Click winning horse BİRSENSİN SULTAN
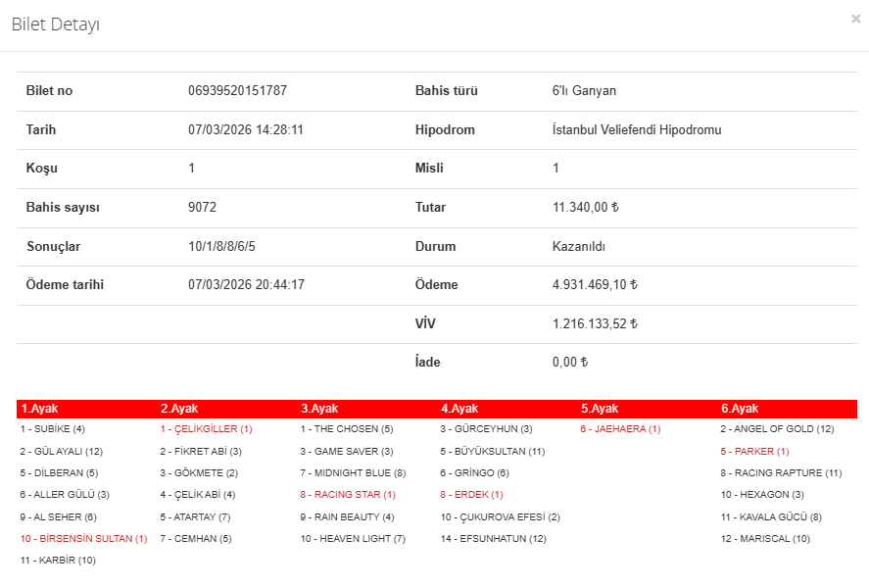The width and height of the screenshot is (869, 588). [83, 538]
